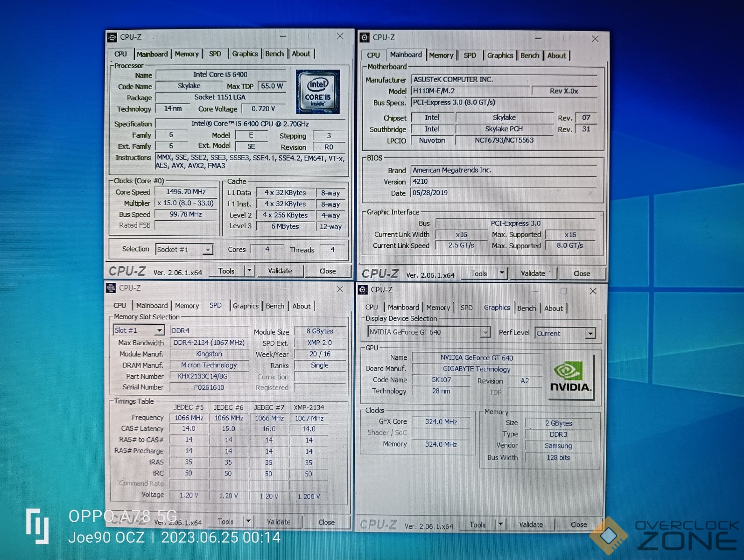
Task: Click the Module Size value 8 GBytes
Action: 320,331
